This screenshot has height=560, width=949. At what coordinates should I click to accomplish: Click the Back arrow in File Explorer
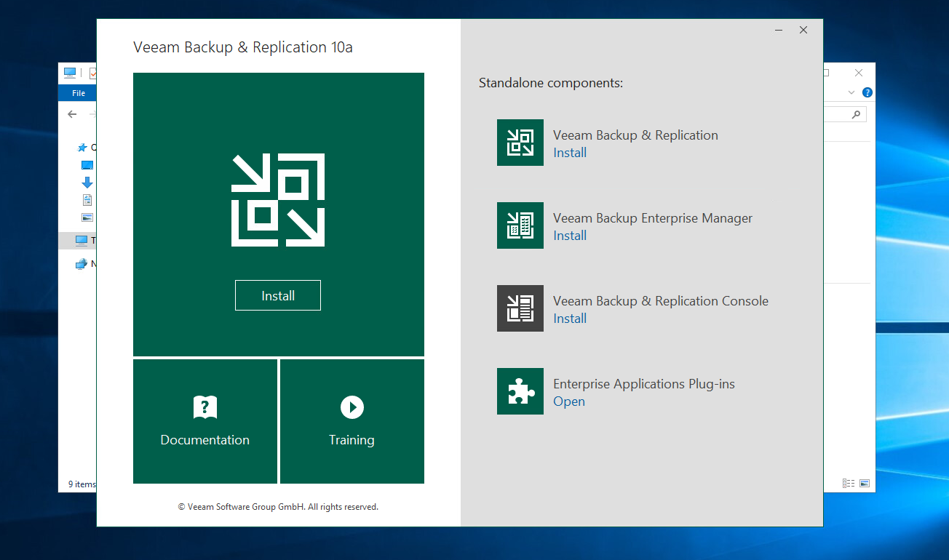72,114
